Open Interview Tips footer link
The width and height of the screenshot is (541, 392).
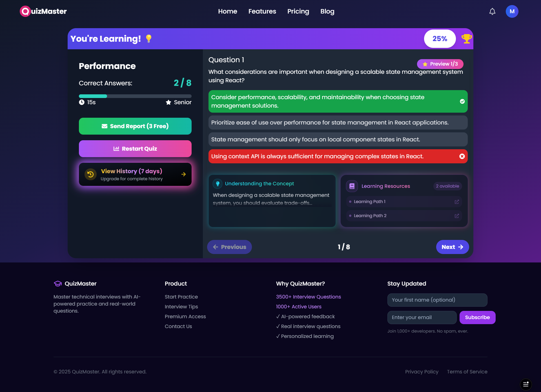[x=181, y=307]
